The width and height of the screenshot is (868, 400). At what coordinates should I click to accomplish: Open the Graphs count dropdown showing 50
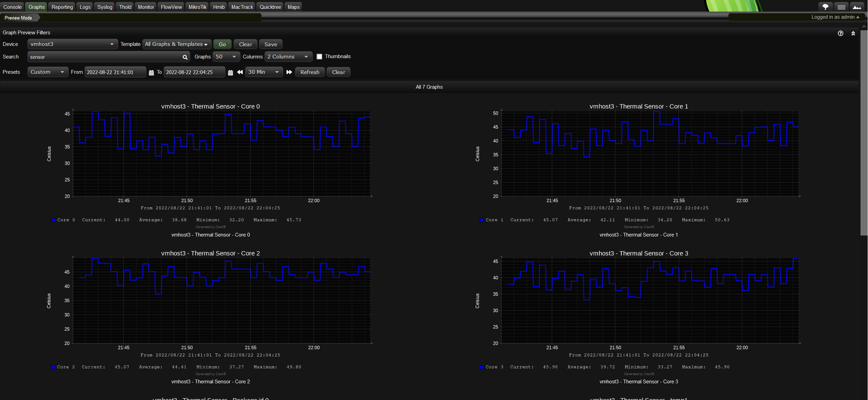pyautogui.click(x=226, y=57)
